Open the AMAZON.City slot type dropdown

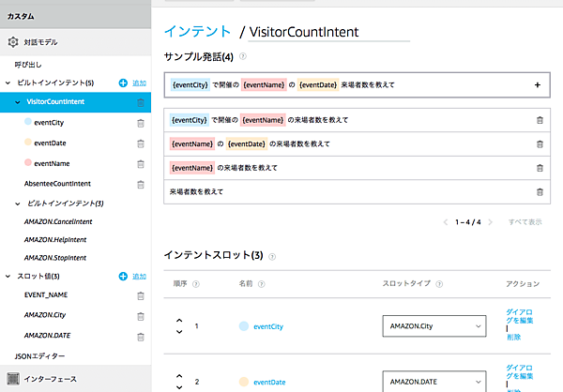point(434,326)
